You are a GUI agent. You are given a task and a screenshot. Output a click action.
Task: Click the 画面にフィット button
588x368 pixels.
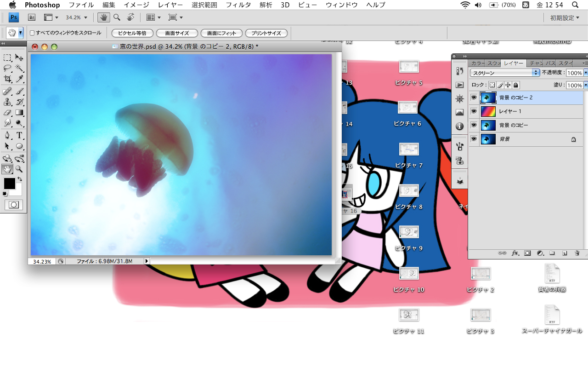tap(221, 33)
